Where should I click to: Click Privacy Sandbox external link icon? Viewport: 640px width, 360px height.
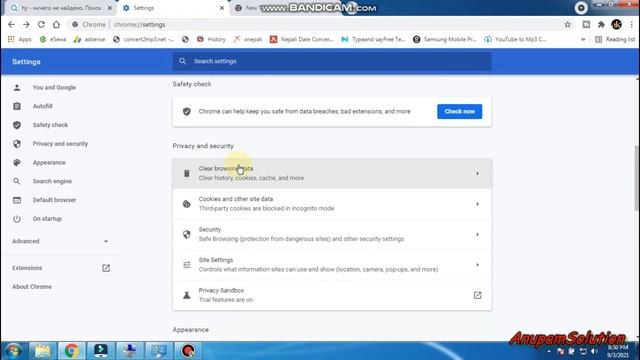tap(477, 295)
